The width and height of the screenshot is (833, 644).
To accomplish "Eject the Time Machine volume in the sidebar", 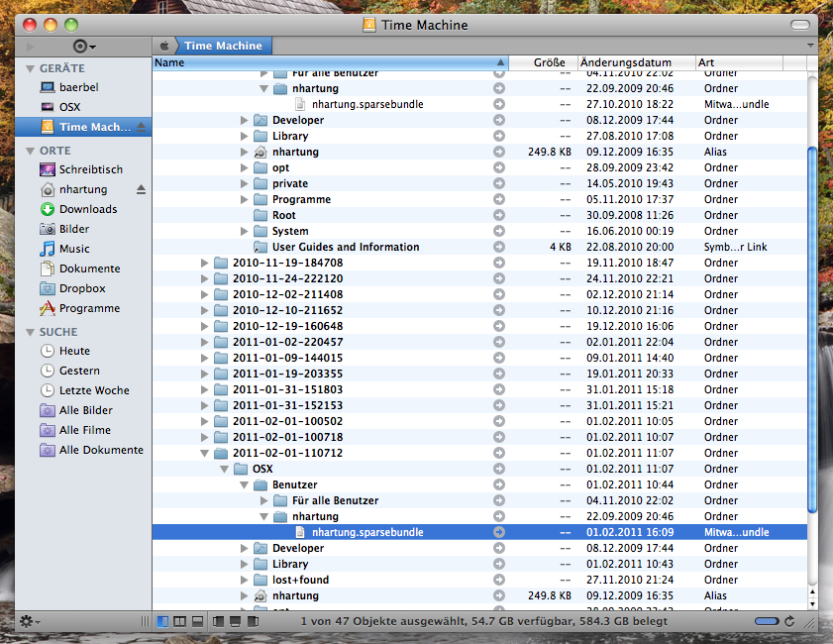I will [x=141, y=127].
